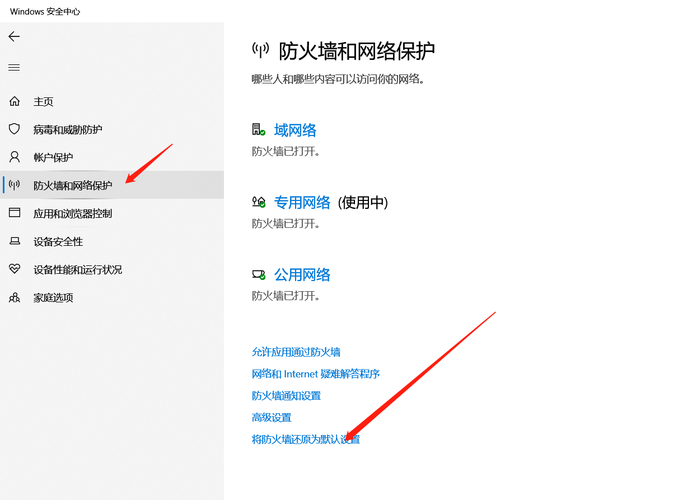Select 防火墙和网络保护 in the sidebar

click(x=72, y=185)
